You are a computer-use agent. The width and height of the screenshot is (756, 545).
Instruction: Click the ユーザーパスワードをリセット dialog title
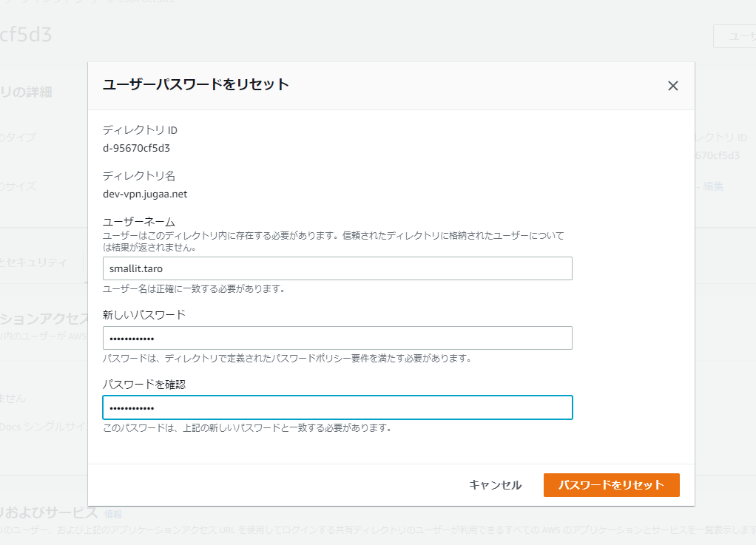click(195, 85)
